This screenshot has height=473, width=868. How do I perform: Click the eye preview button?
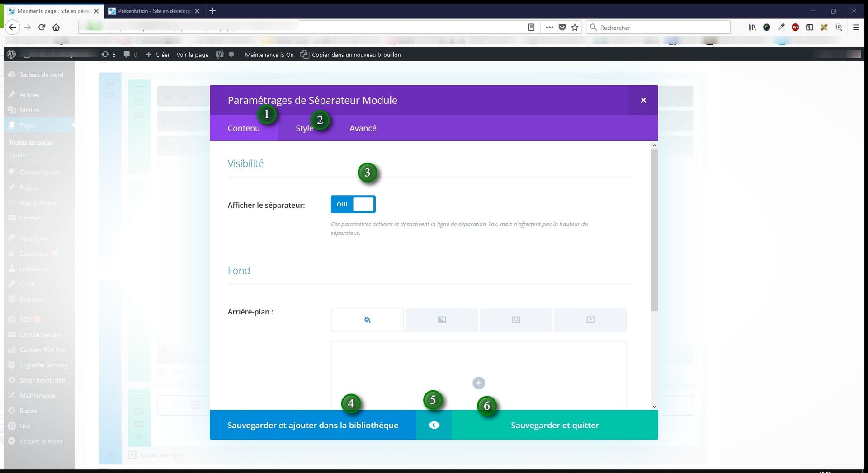click(x=434, y=425)
